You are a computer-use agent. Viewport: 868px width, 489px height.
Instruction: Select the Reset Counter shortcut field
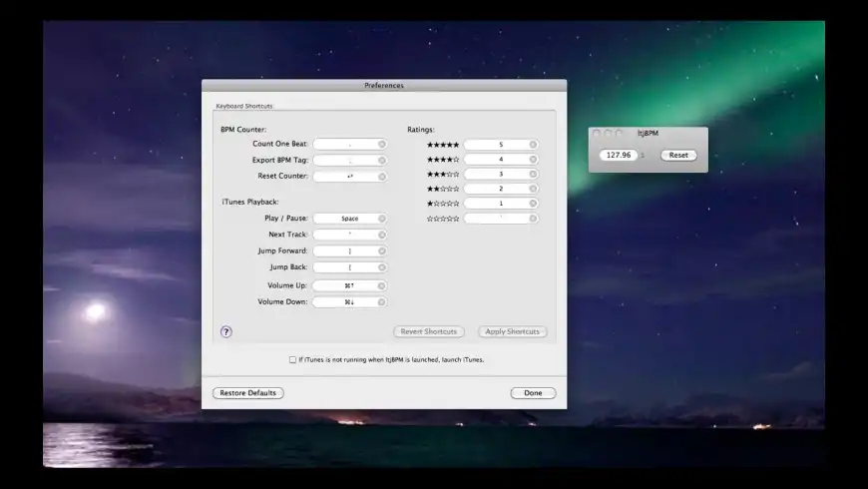point(344,177)
